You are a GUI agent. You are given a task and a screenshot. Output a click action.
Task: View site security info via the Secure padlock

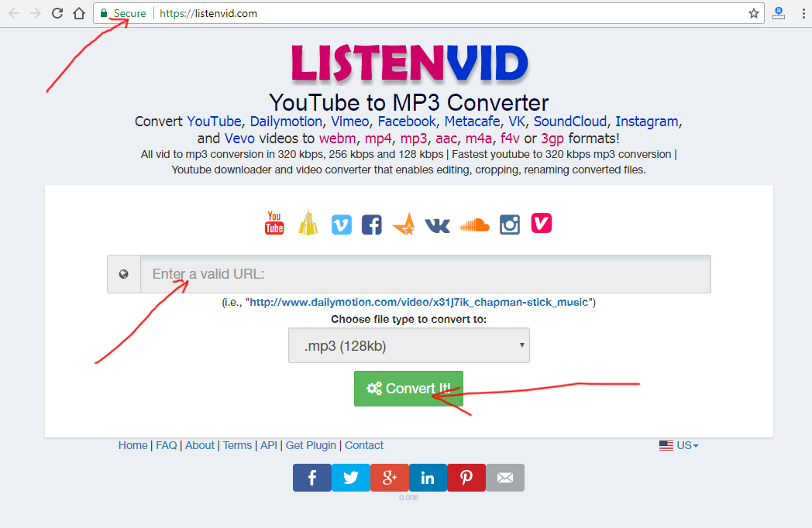[123, 13]
